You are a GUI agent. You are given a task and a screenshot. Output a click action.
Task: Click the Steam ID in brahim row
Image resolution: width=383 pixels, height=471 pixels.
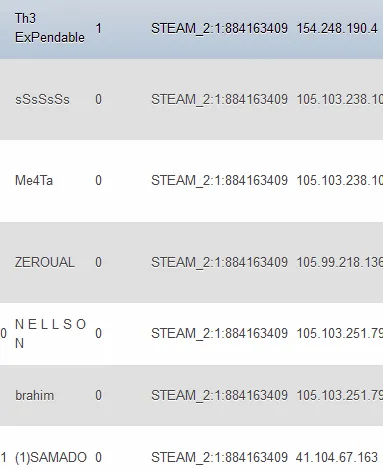coord(219,395)
